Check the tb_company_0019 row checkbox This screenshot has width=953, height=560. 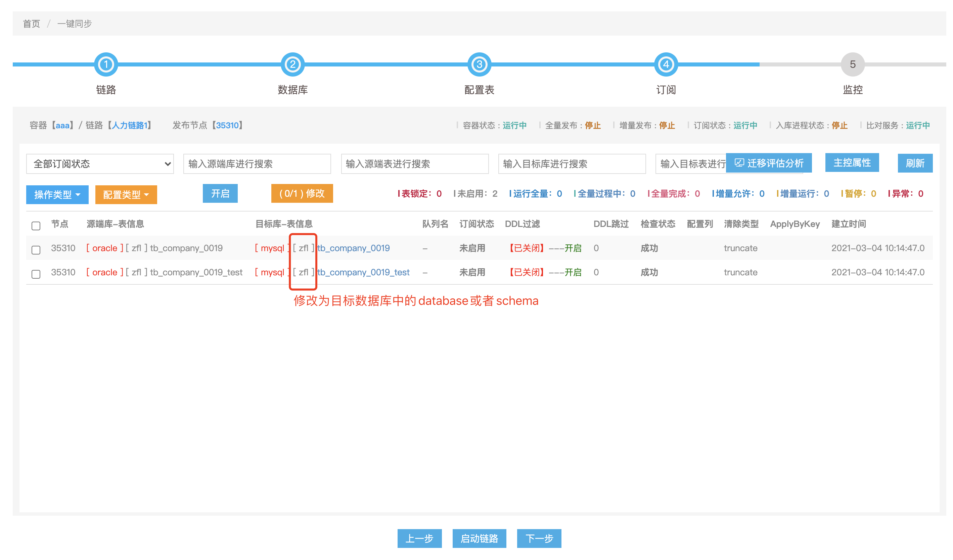[36, 250]
